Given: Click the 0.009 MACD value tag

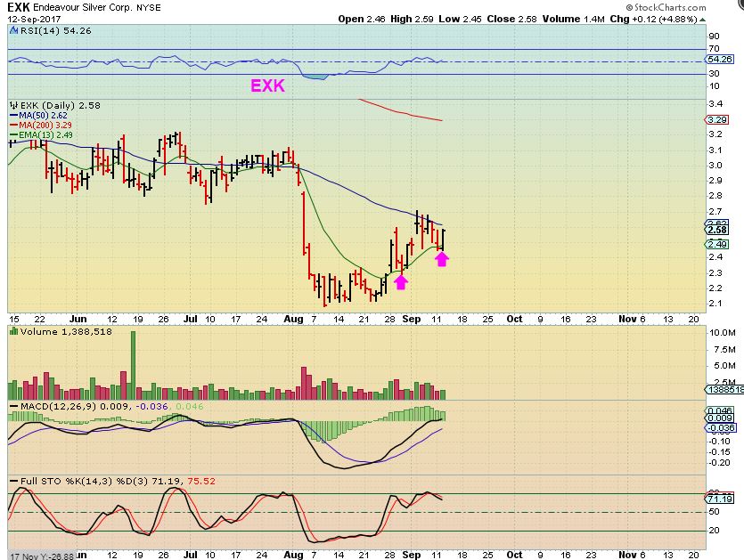Looking at the screenshot, I should click(720, 418).
